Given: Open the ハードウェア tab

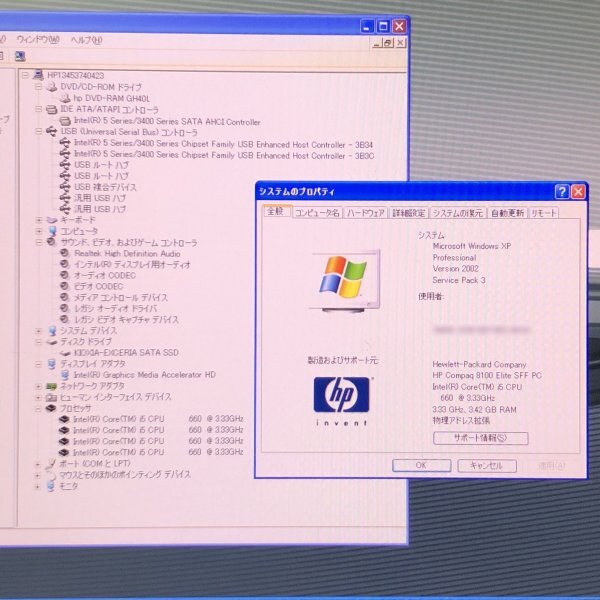Looking at the screenshot, I should click(x=366, y=213).
